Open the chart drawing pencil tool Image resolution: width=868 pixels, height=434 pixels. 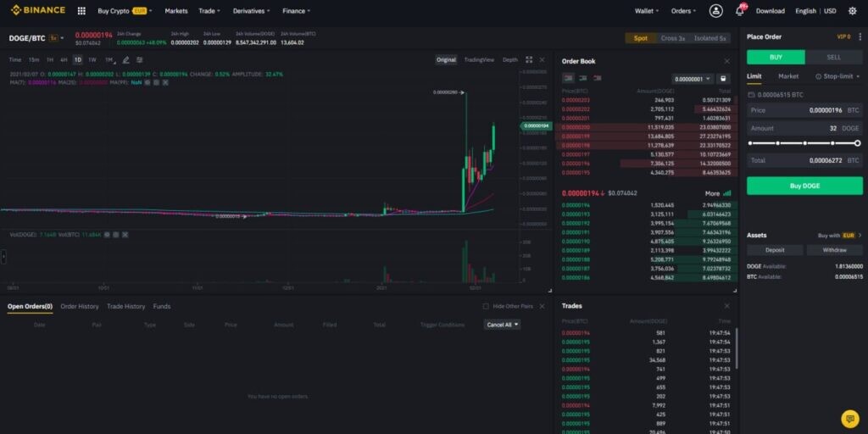click(x=125, y=60)
